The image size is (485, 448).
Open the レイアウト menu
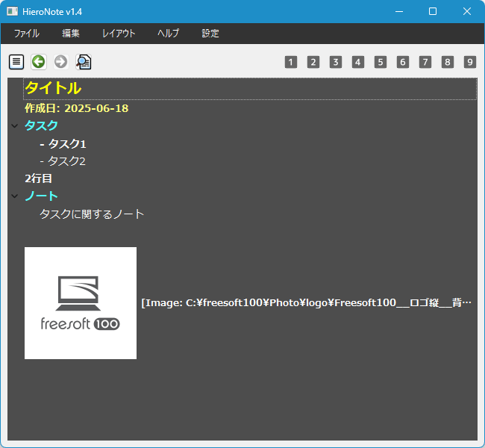pos(119,33)
